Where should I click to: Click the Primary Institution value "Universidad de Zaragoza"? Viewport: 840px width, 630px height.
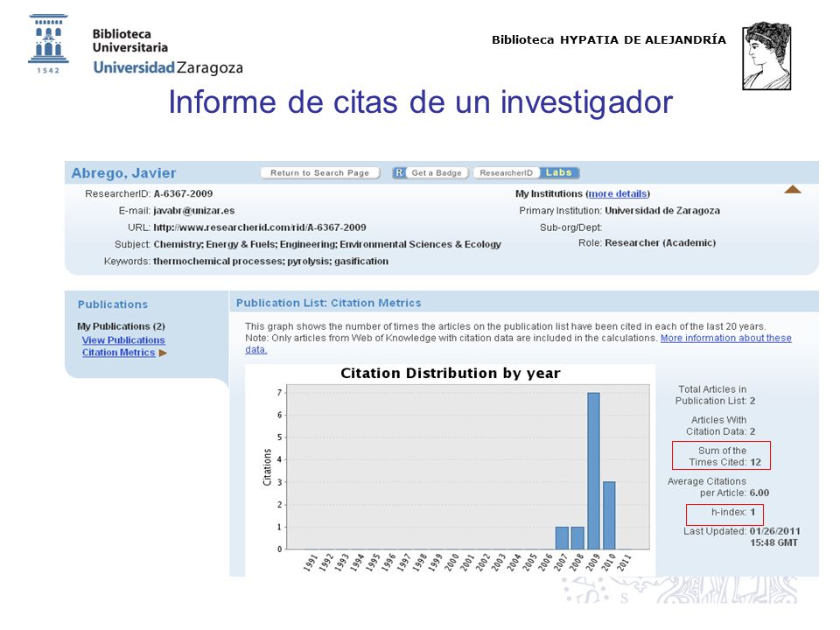(662, 211)
